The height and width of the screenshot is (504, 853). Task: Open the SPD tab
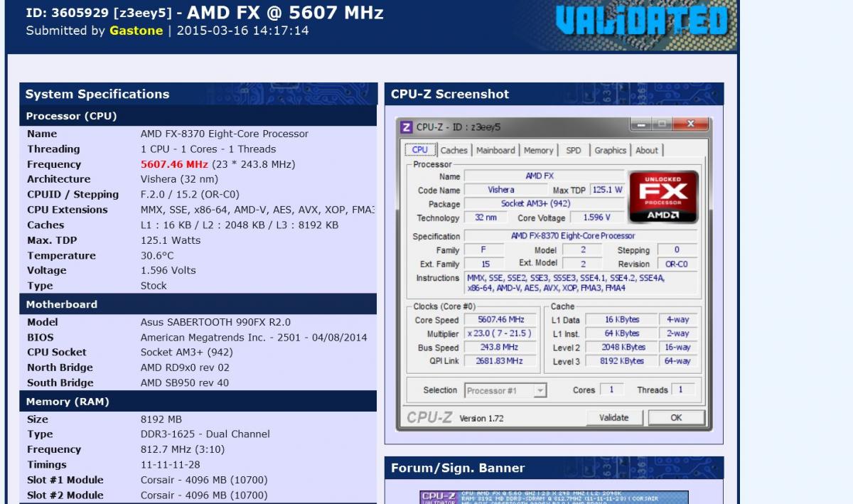pos(574,150)
